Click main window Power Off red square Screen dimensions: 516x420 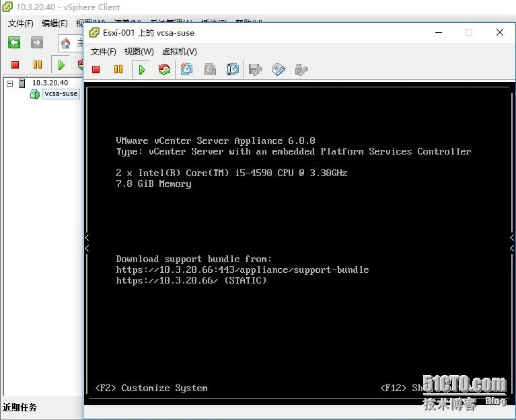15,65
